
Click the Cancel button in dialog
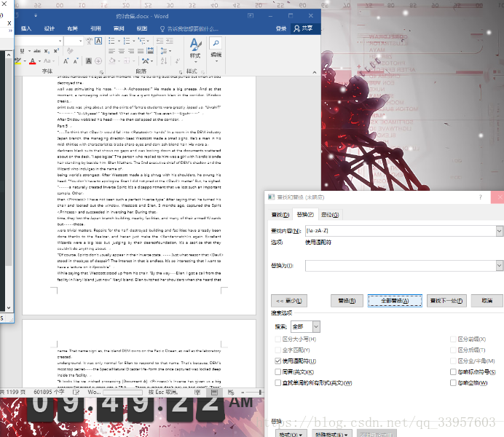[487, 301]
